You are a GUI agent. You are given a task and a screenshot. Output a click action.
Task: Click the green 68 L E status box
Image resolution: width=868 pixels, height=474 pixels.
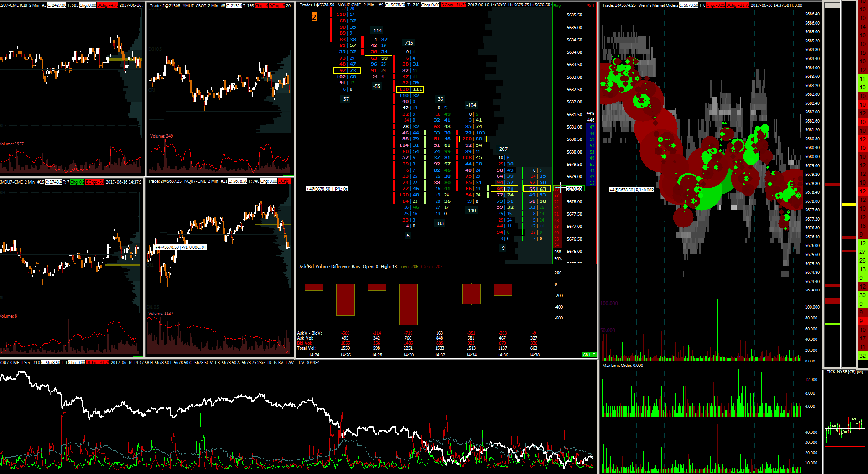(x=589, y=355)
